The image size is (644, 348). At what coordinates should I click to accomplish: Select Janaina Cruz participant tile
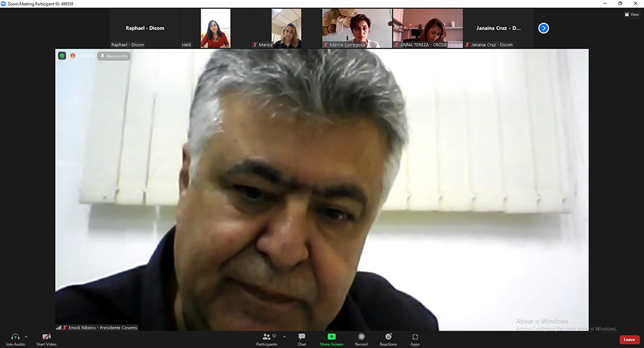pyautogui.click(x=498, y=28)
